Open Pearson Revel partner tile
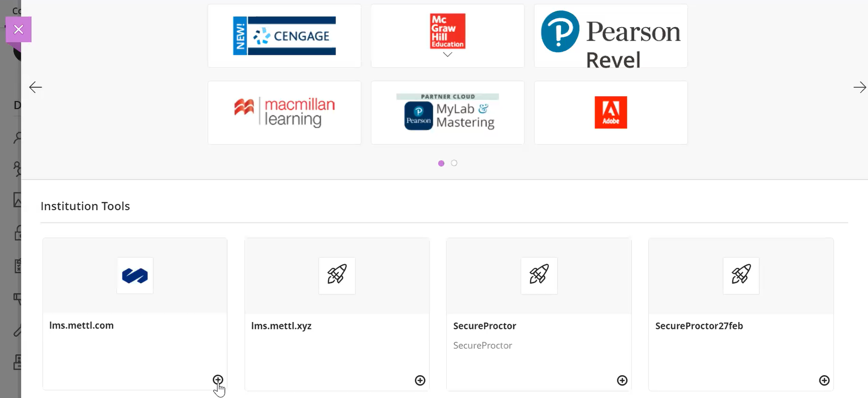 pos(611,36)
